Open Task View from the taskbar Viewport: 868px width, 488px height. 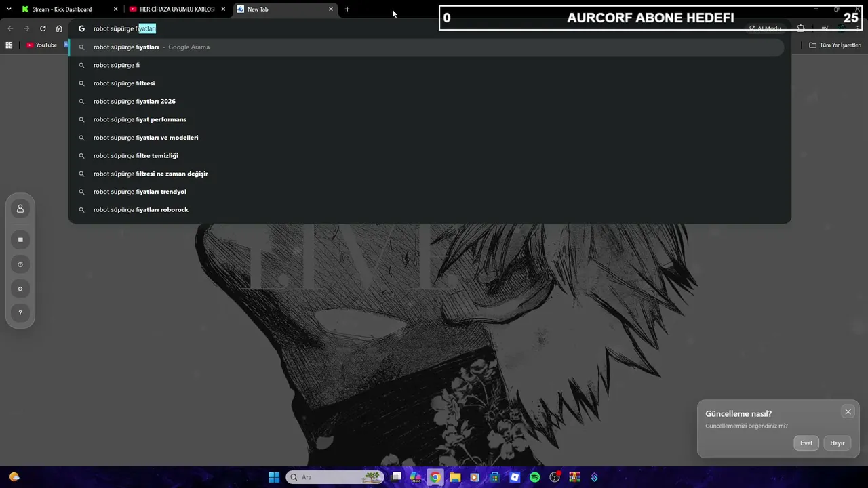point(397,477)
